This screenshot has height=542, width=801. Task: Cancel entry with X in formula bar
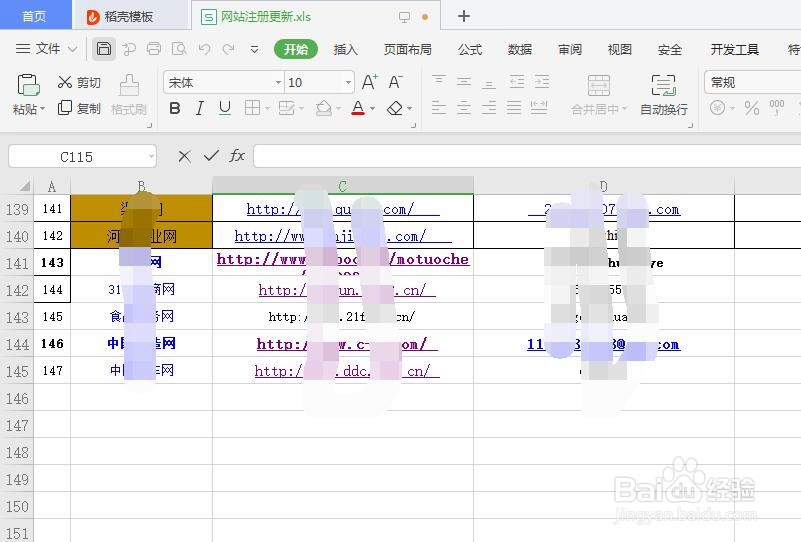(184, 156)
